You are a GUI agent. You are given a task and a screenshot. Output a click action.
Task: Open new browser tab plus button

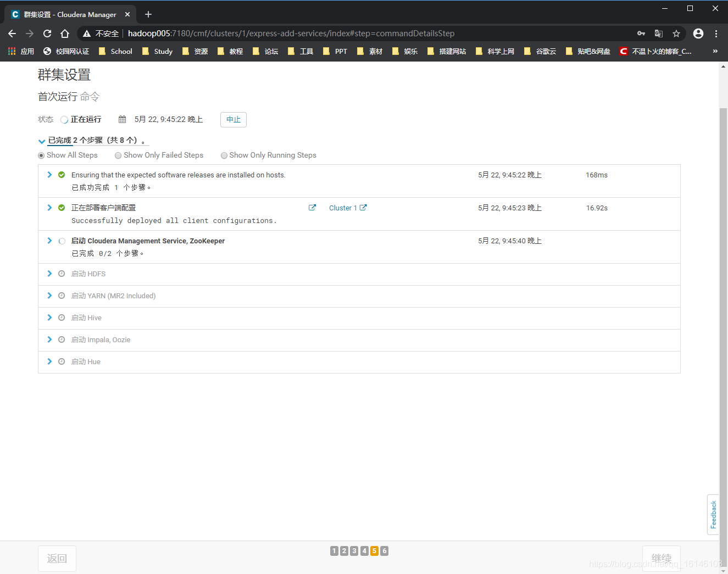coord(148,14)
